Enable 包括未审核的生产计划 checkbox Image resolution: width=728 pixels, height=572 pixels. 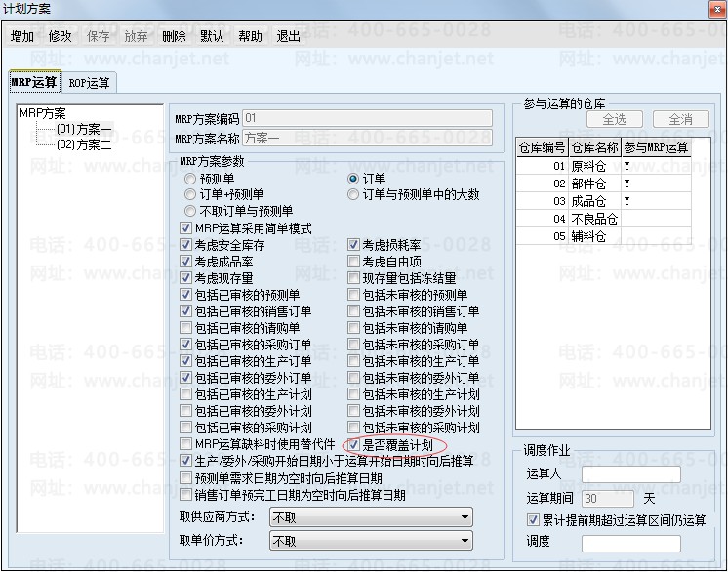pos(353,394)
